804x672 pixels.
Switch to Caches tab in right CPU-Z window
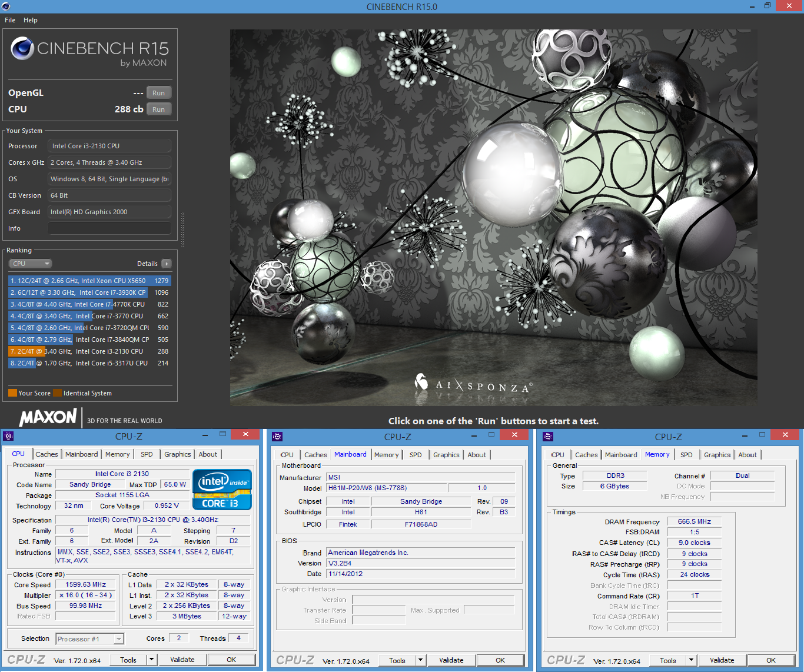(x=586, y=455)
